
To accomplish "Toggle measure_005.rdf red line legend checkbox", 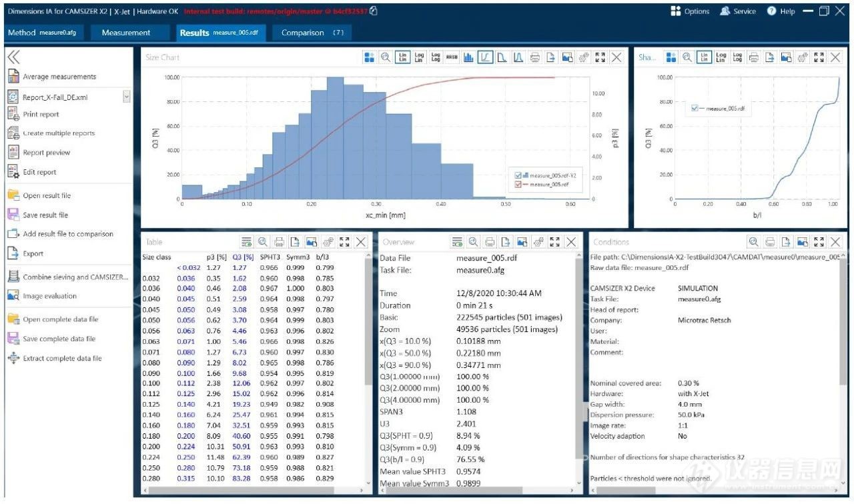I will tap(516, 184).
